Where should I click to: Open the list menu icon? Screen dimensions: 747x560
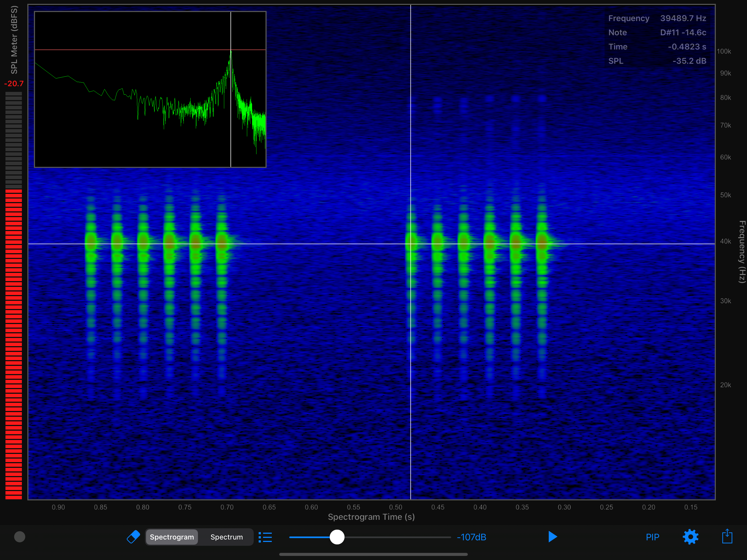coord(265,537)
